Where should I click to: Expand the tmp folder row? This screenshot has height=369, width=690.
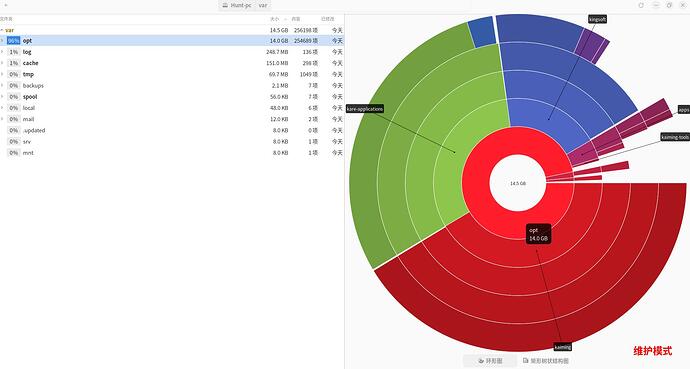pos(2,74)
